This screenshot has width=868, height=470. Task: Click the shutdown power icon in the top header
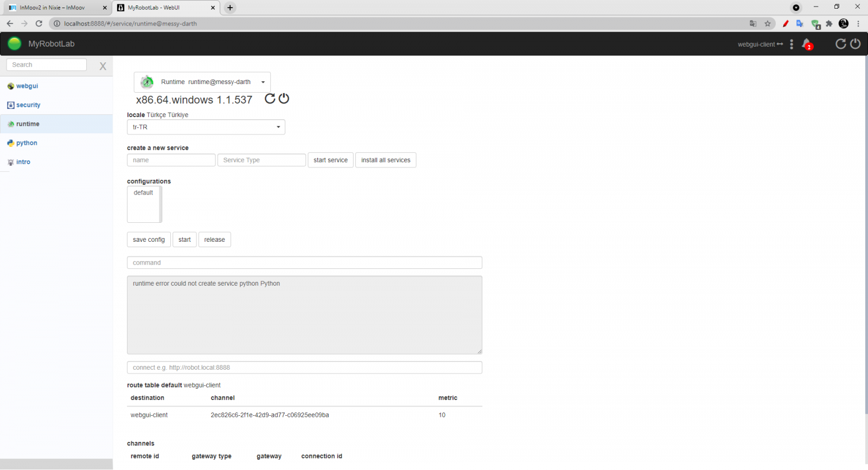(x=856, y=44)
